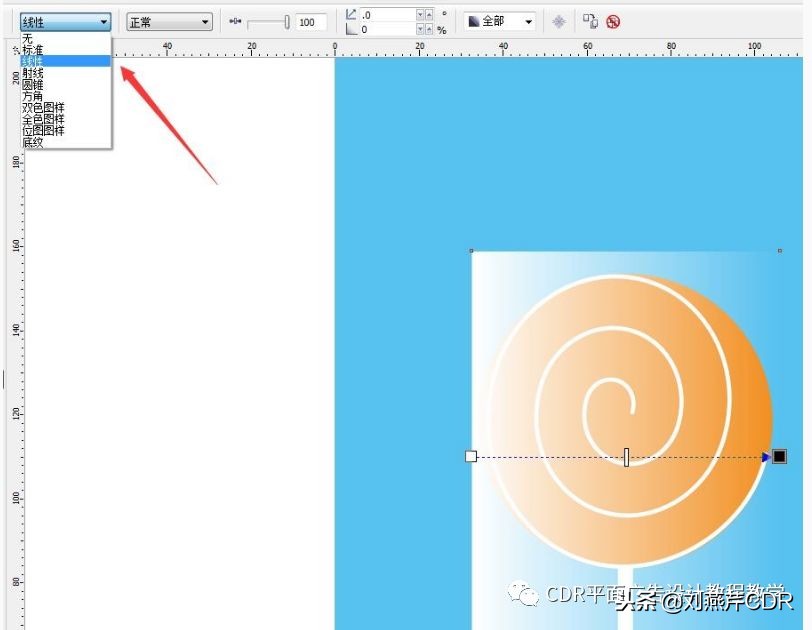Pick 全色图样 transparency type

[x=65, y=119]
